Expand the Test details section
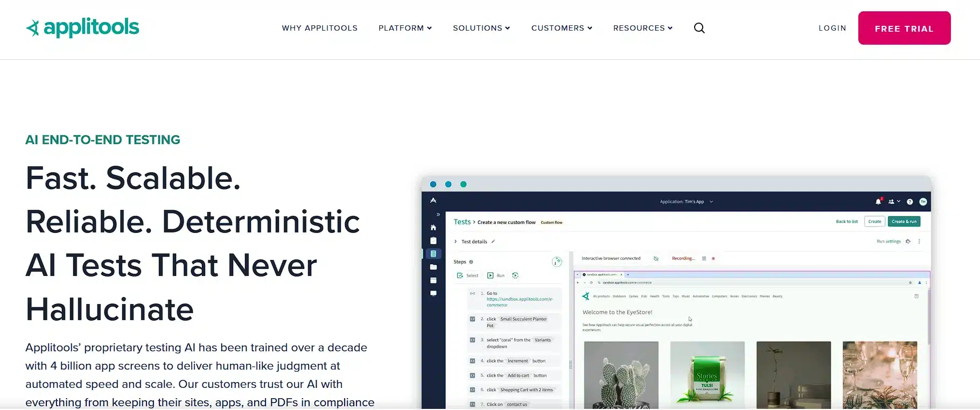 pos(456,242)
